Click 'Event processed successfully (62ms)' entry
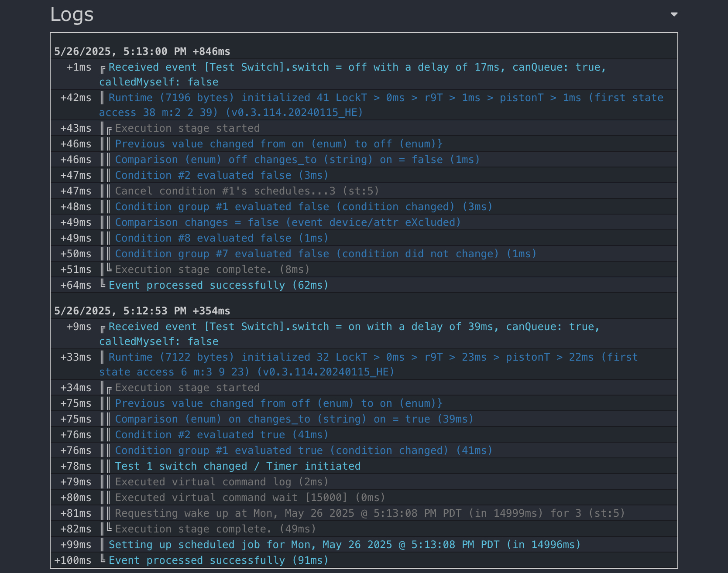Image resolution: width=728 pixels, height=573 pixels. tap(218, 285)
